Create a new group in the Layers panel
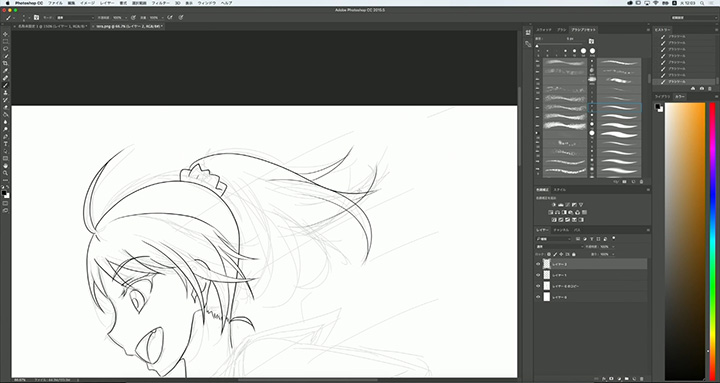Image resolution: width=720 pixels, height=383 pixels. point(626,379)
